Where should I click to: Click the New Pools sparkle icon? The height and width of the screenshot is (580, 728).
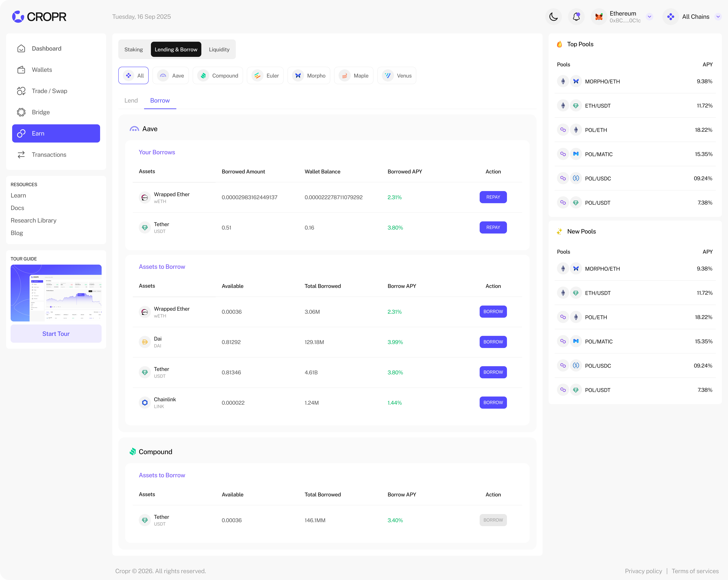point(559,232)
